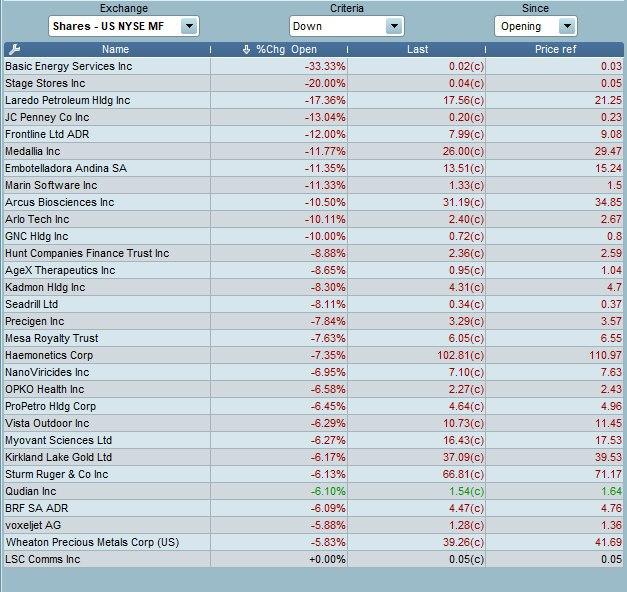
Task: Sort by the Last column header
Action: click(x=417, y=50)
